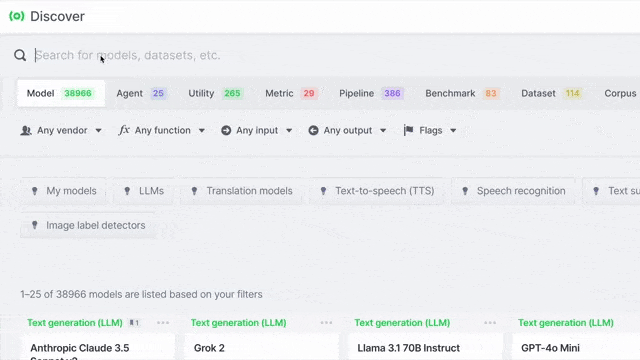Click the fx function icon
The height and width of the screenshot is (360, 640).
click(124, 130)
